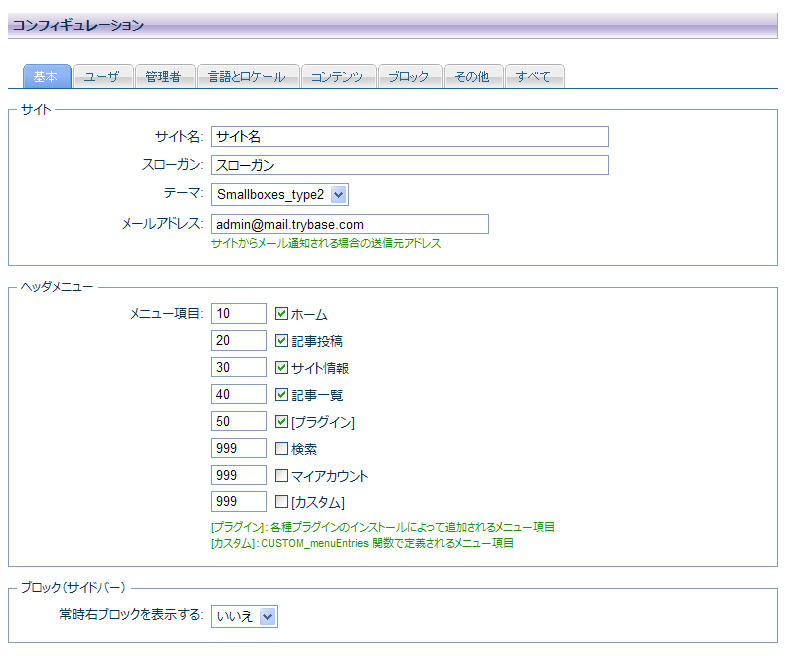Click the サイト名 text field
785x656 pixels.
click(409, 137)
